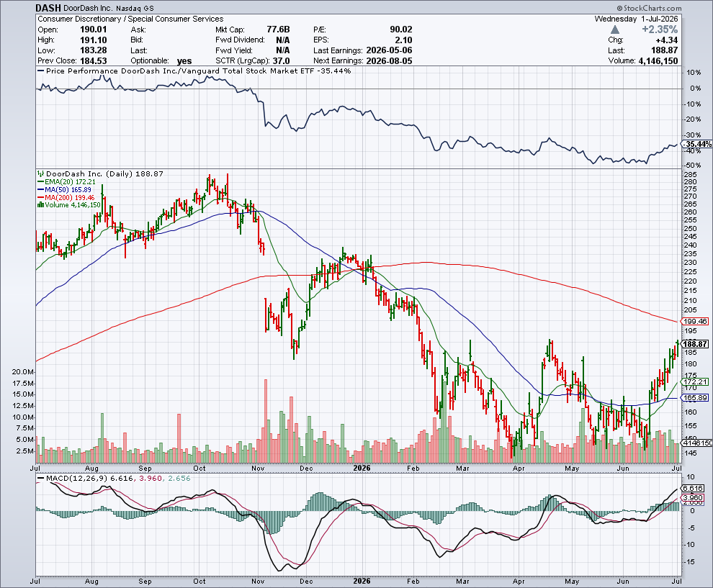Click the -50% label on the performance axis
The height and width of the screenshot is (588, 713).
tap(693, 166)
